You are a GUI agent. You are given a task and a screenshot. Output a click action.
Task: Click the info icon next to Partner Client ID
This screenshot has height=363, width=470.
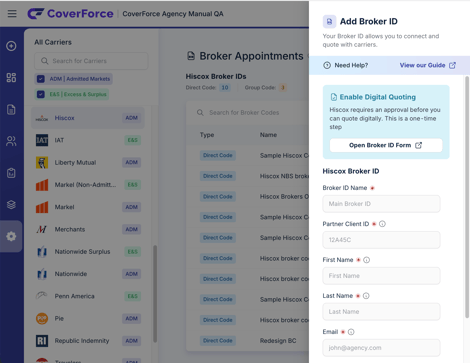382,224
